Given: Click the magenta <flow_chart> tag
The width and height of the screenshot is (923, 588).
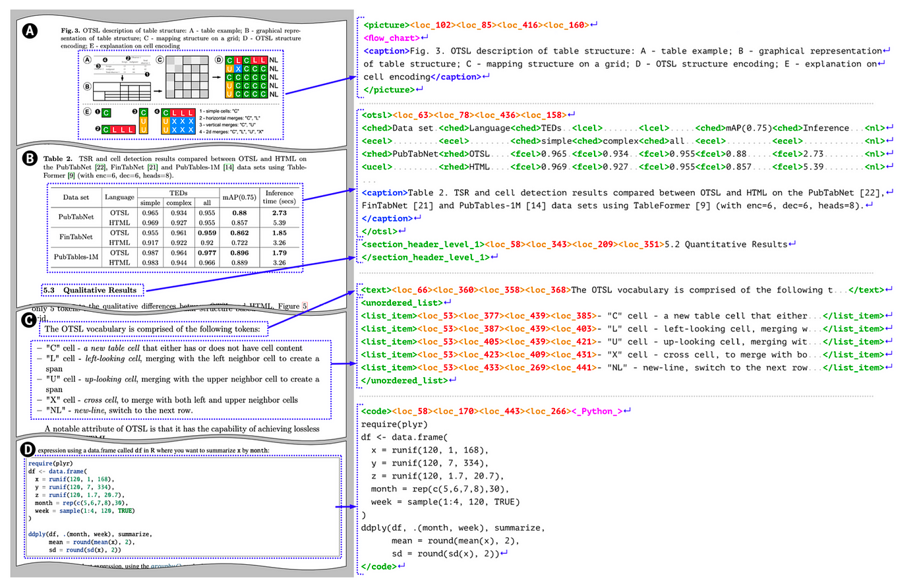Looking at the screenshot, I should pyautogui.click(x=391, y=38).
